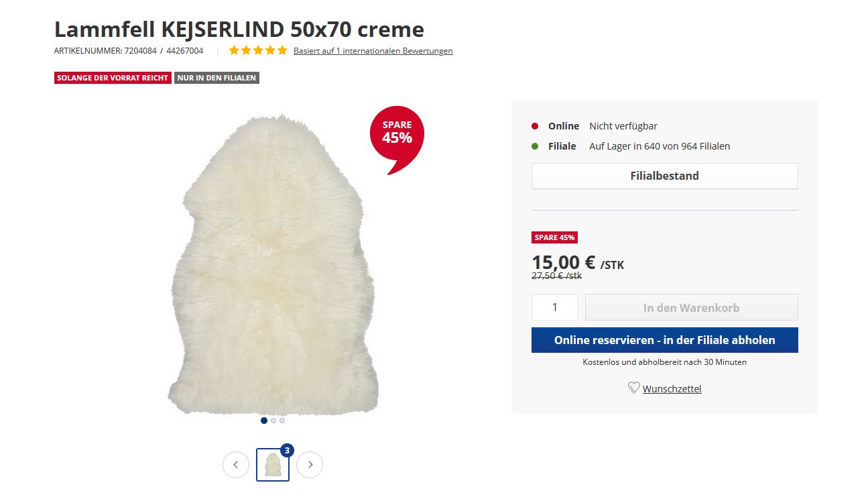
Task: Click the Nur in den Filialen label
Action: [x=216, y=78]
